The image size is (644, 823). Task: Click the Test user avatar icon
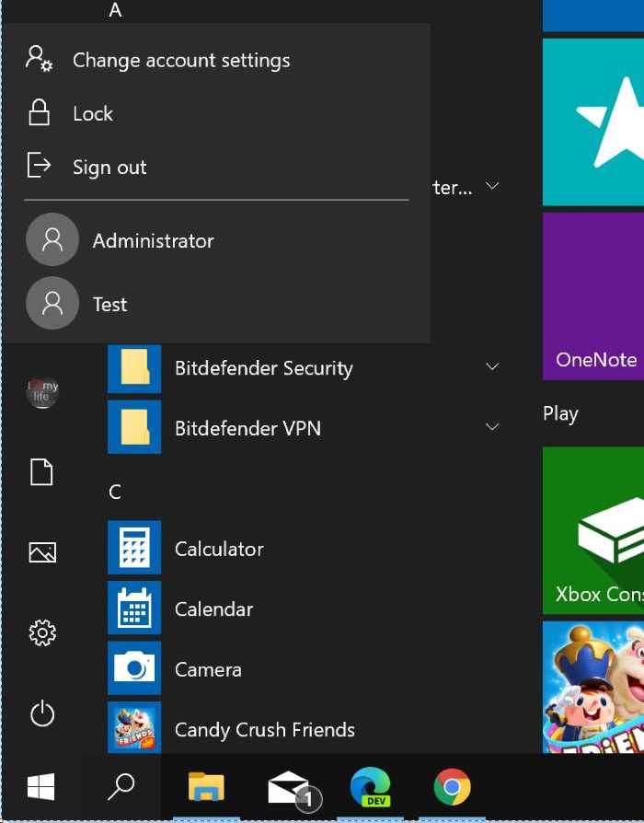(x=52, y=304)
